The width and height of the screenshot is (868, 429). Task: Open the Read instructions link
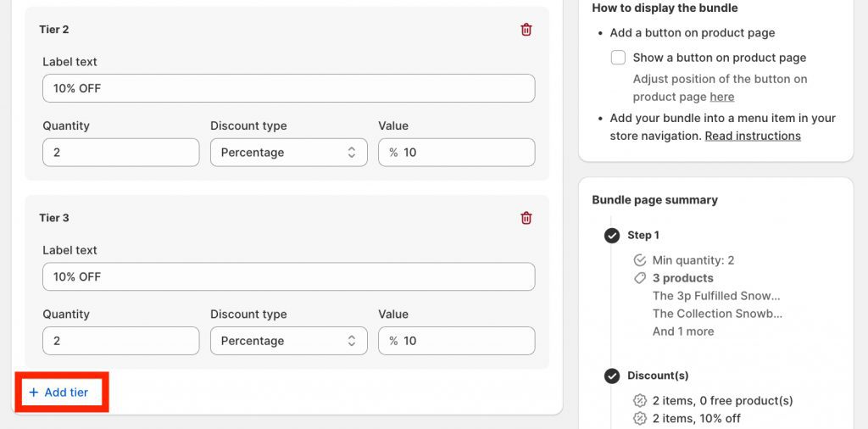[x=752, y=136]
